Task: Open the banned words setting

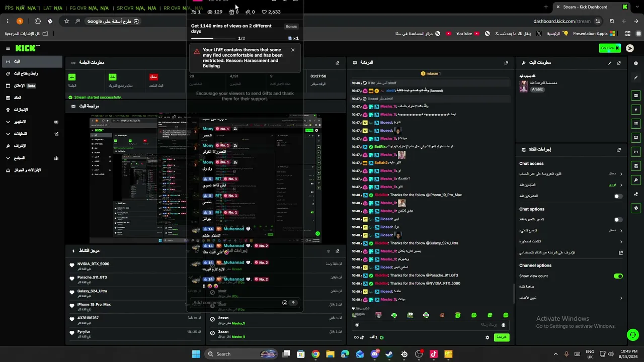Action: coord(571,242)
